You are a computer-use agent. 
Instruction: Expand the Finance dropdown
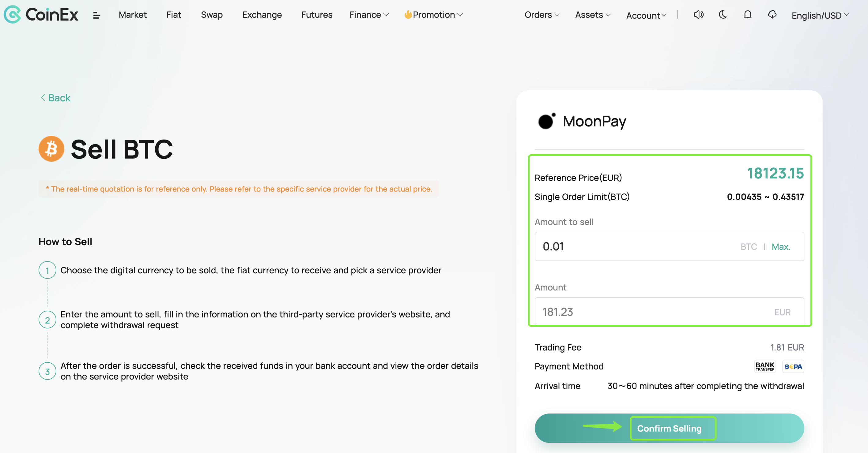(x=369, y=15)
